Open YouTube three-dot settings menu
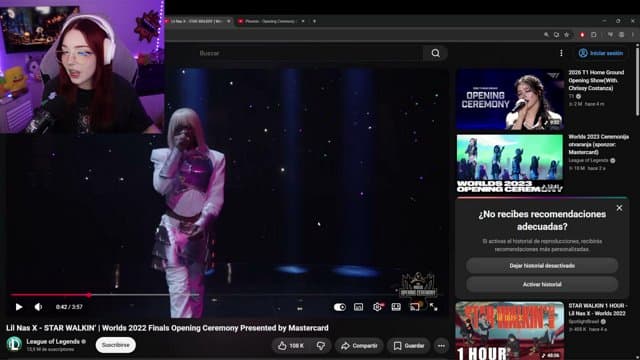 pos(561,53)
